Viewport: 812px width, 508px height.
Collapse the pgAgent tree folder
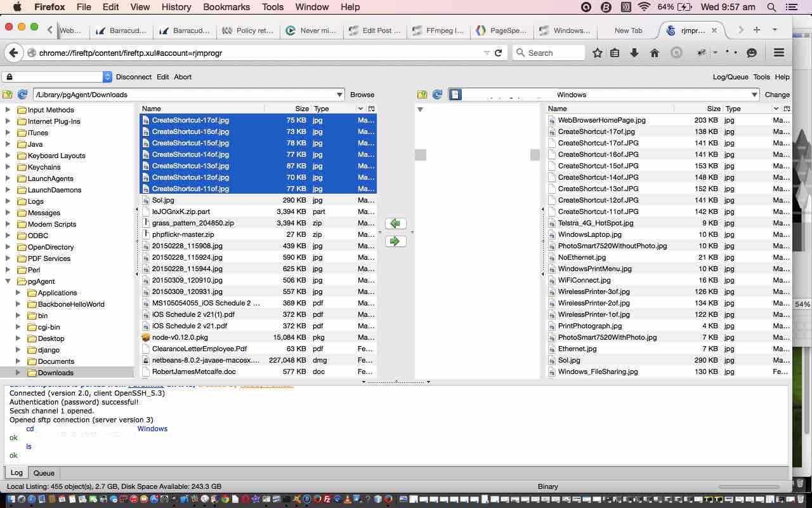pos(8,281)
